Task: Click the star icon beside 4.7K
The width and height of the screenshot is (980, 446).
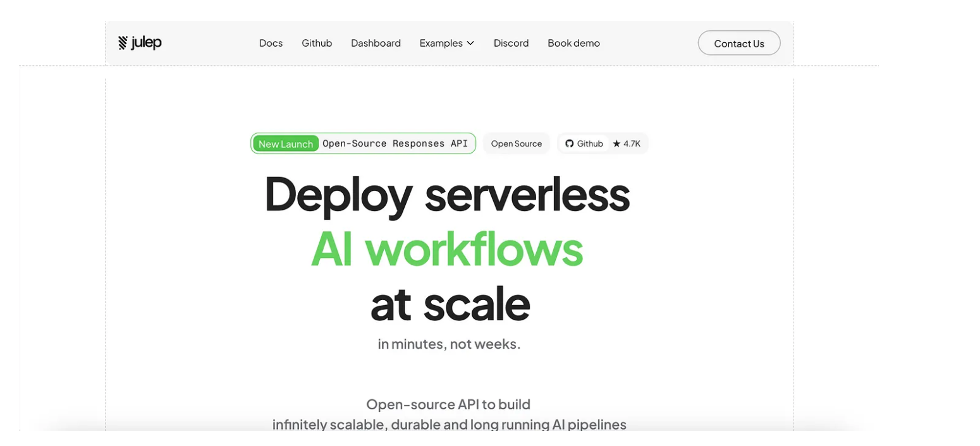Action: click(x=616, y=143)
